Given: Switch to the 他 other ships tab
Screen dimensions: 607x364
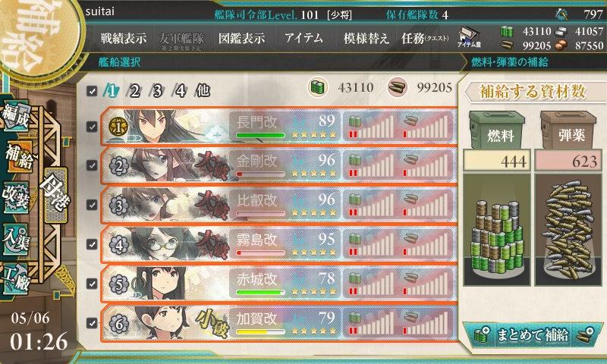Looking at the screenshot, I should (203, 91).
